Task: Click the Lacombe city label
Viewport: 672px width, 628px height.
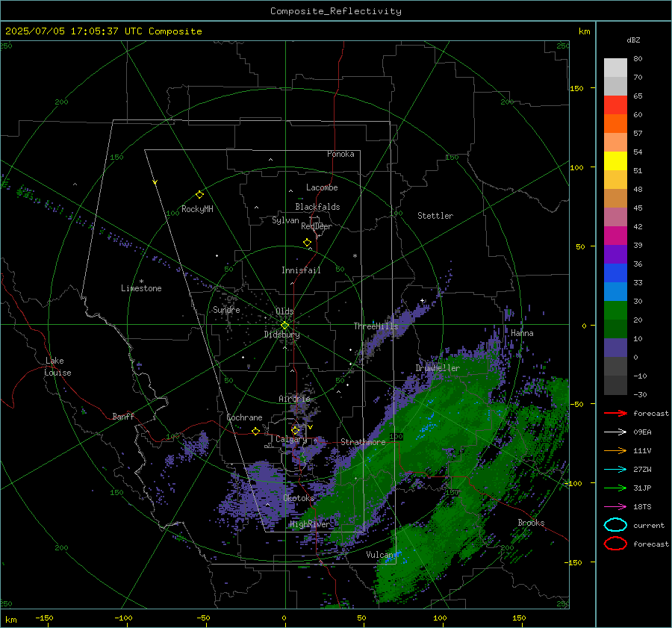Action: click(322, 187)
